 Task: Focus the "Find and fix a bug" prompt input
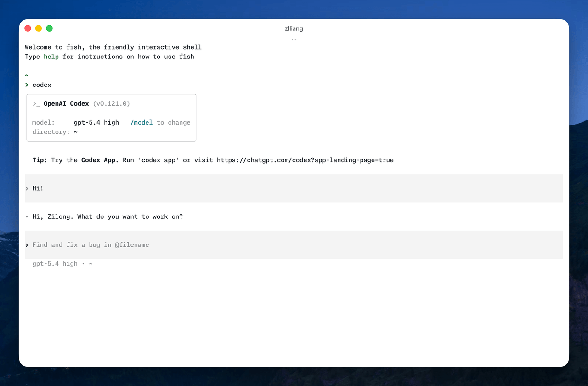tap(294, 245)
